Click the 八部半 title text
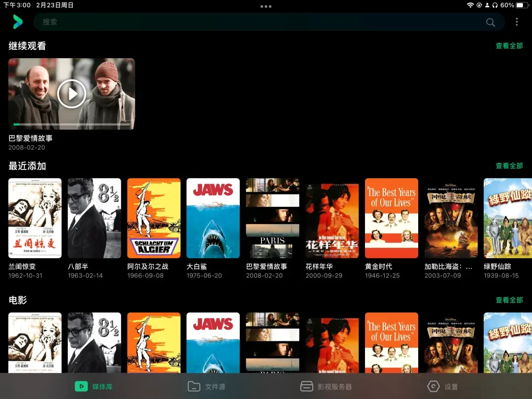532x399 pixels. (78, 266)
